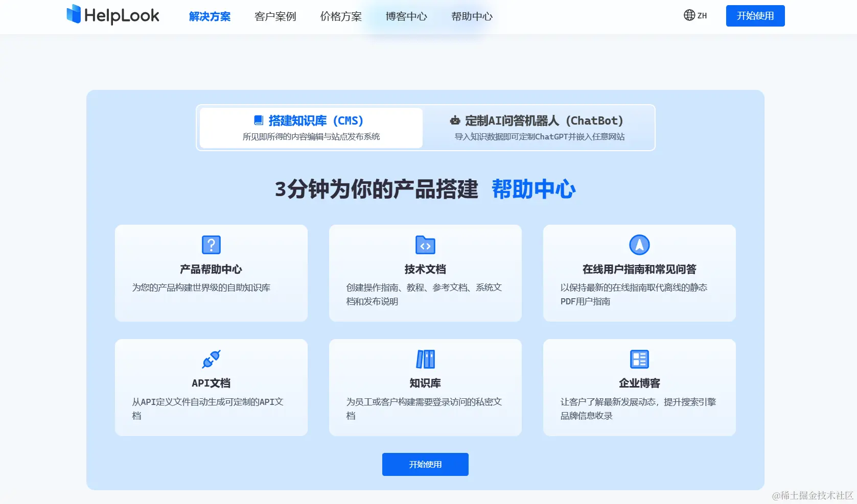Click the plug icon for API文档
Viewport: 857px width, 504px height.
tap(211, 359)
